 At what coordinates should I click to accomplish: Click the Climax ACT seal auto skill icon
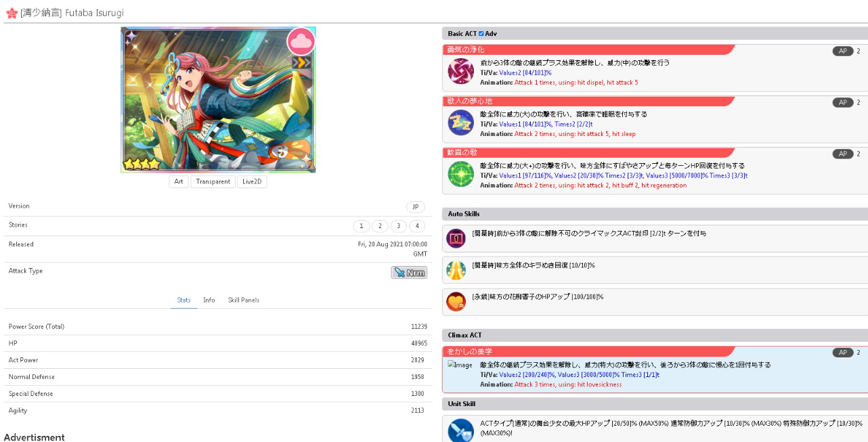[x=456, y=238]
